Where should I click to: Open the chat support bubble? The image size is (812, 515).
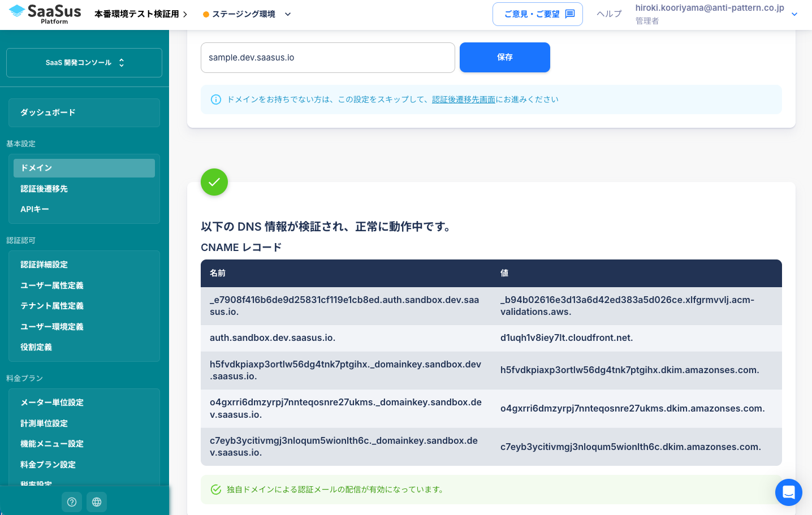pos(788,492)
